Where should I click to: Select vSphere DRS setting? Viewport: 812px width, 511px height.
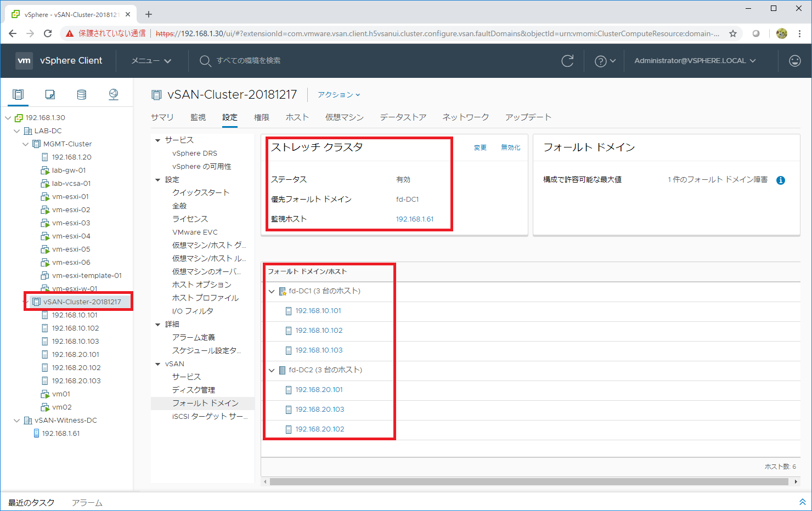pyautogui.click(x=195, y=154)
